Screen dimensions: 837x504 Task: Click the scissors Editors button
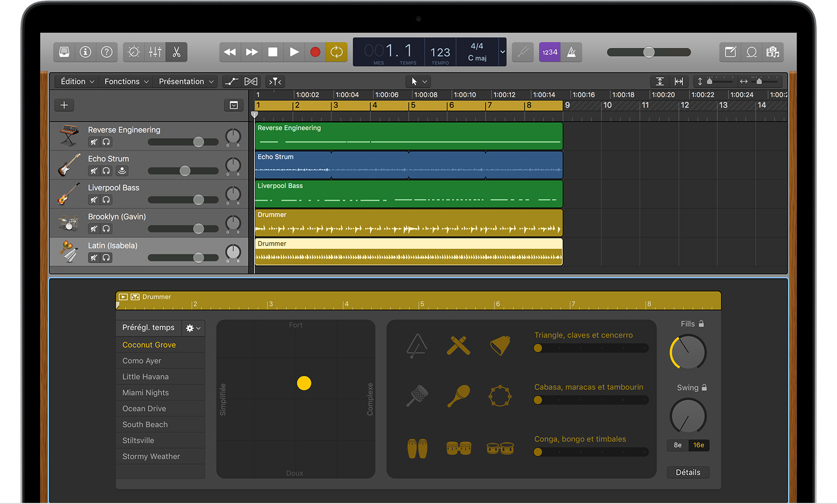pyautogui.click(x=177, y=52)
